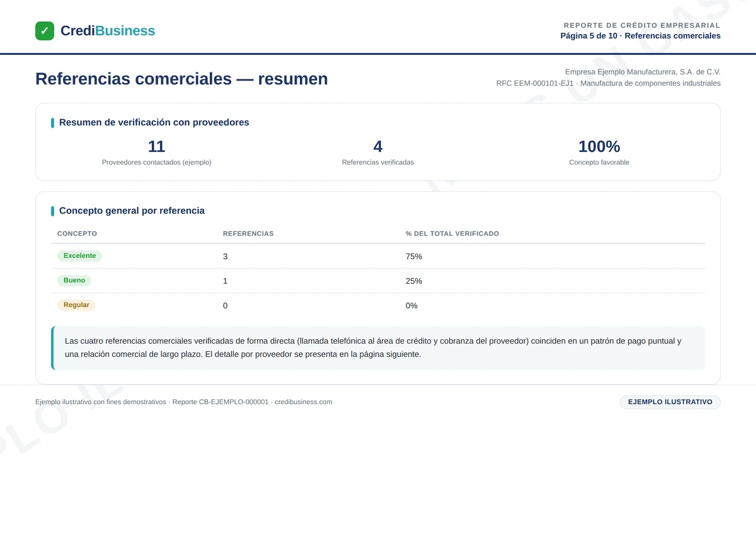
Task: Click the RFC EEM-000101-EJ1 line
Action: click(x=609, y=83)
